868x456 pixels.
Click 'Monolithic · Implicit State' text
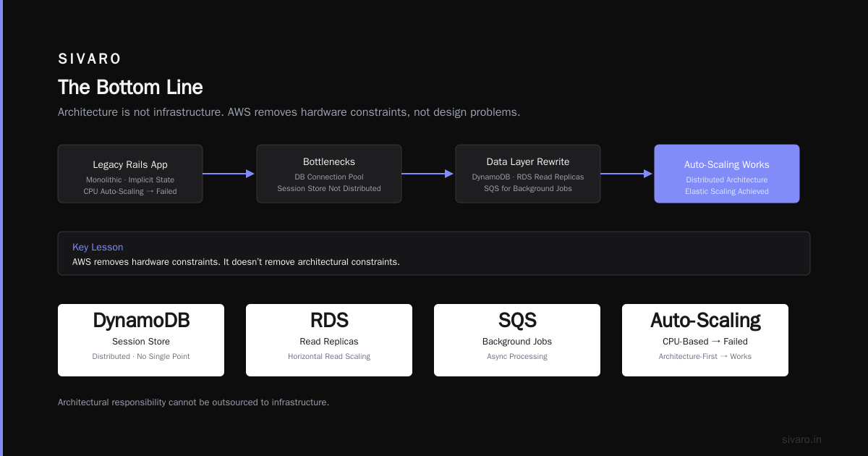click(130, 180)
